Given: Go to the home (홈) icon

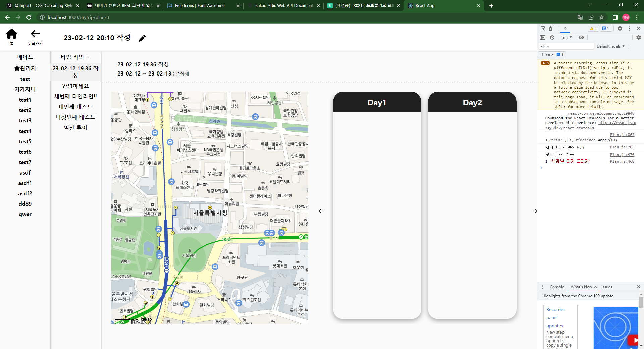Looking at the screenshot, I should pyautogui.click(x=12, y=34).
